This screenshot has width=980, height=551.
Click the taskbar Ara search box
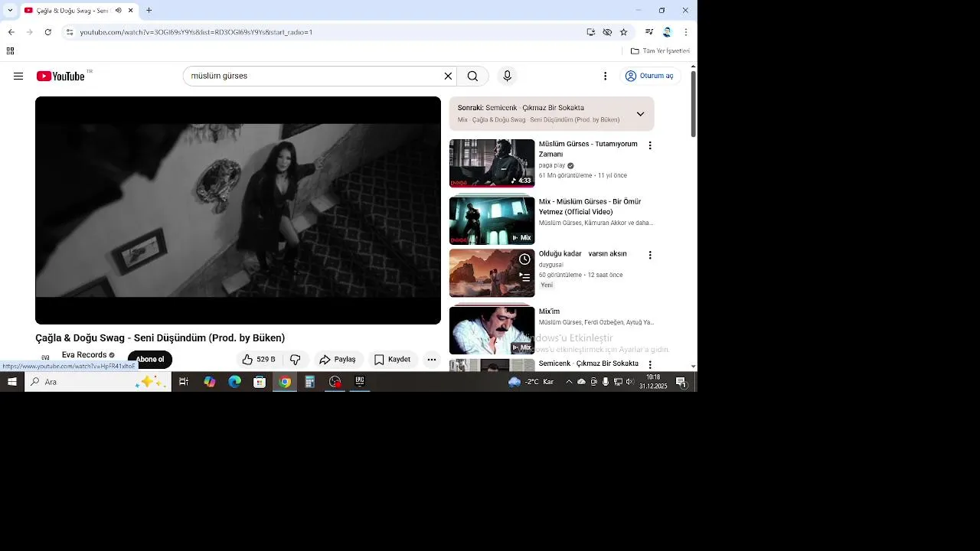(98, 382)
